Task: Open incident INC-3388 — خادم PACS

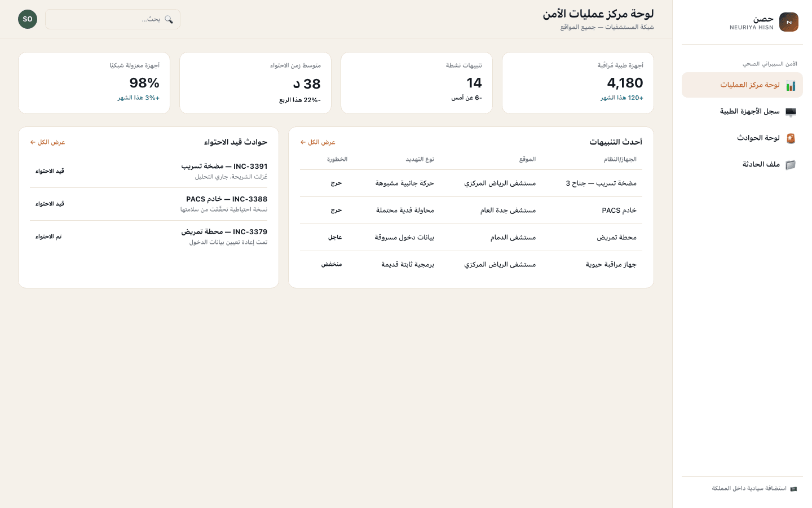Action: pyautogui.click(x=149, y=204)
